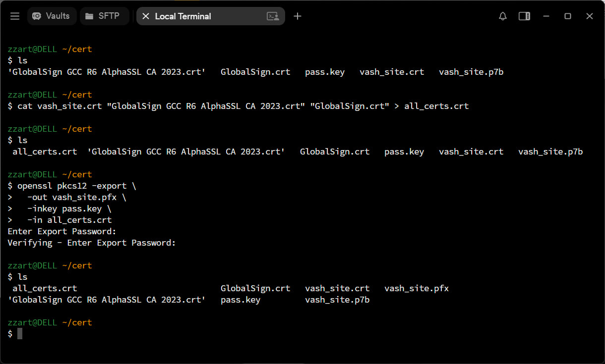Click the pass.key filename in the listing
The height and width of the screenshot is (364, 605).
coord(240,299)
